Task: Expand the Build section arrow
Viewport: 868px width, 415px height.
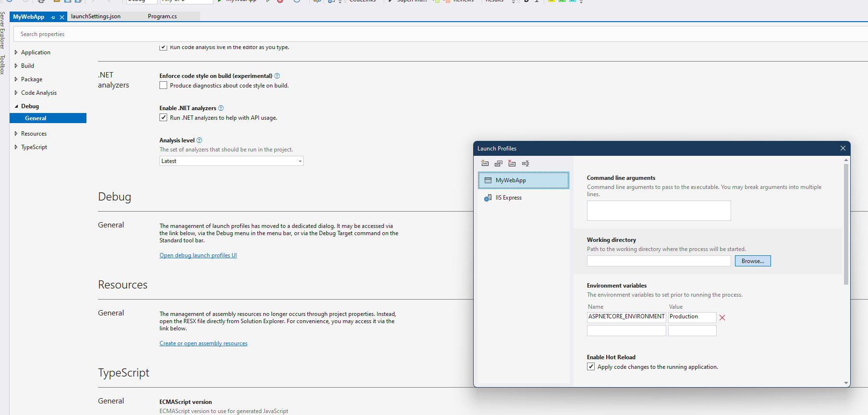Action: click(16, 66)
